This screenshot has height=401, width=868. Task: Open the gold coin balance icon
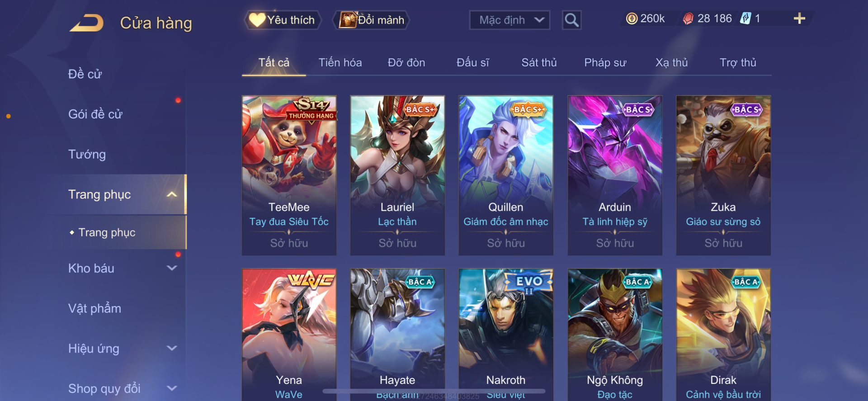pos(632,19)
